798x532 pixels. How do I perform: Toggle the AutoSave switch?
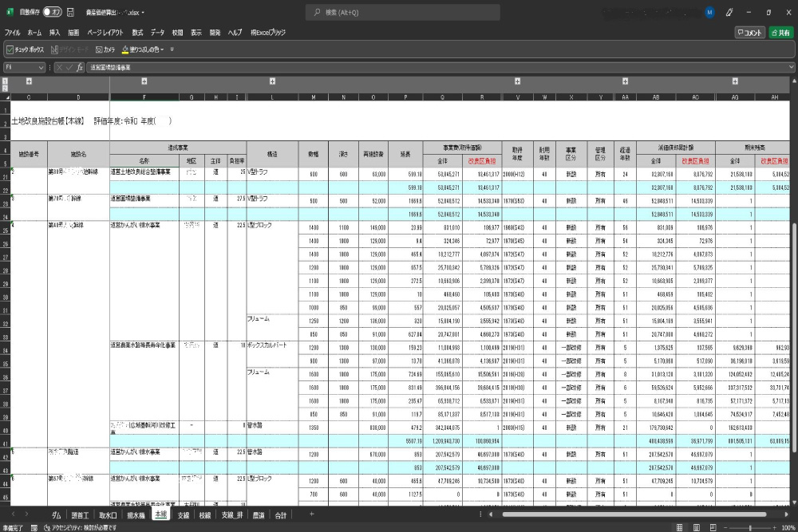52,13
